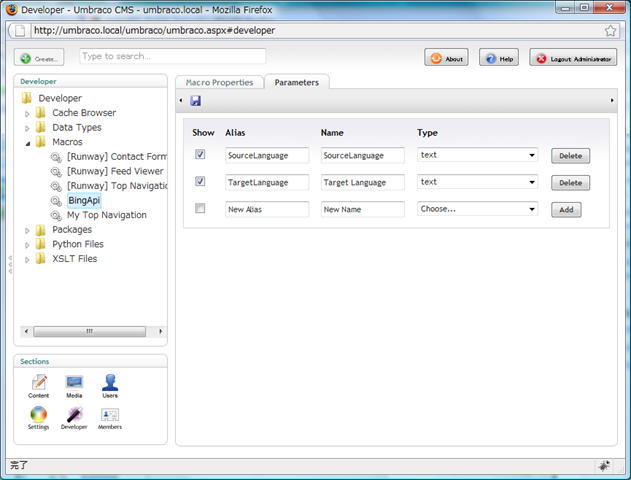Click tree scrollbar left arrow
Screen dimensions: 631x480
26,331
